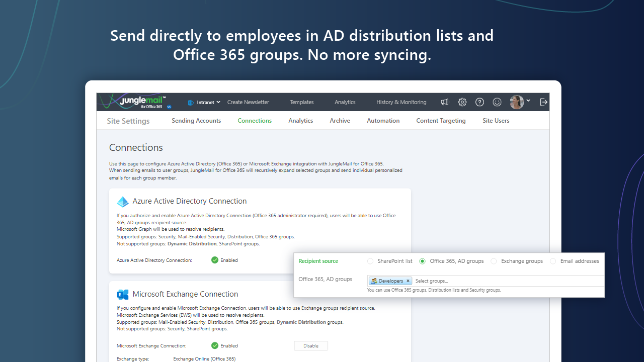644x362 pixels.
Task: Choose Email addresses as recipient source
Action: tap(553, 261)
